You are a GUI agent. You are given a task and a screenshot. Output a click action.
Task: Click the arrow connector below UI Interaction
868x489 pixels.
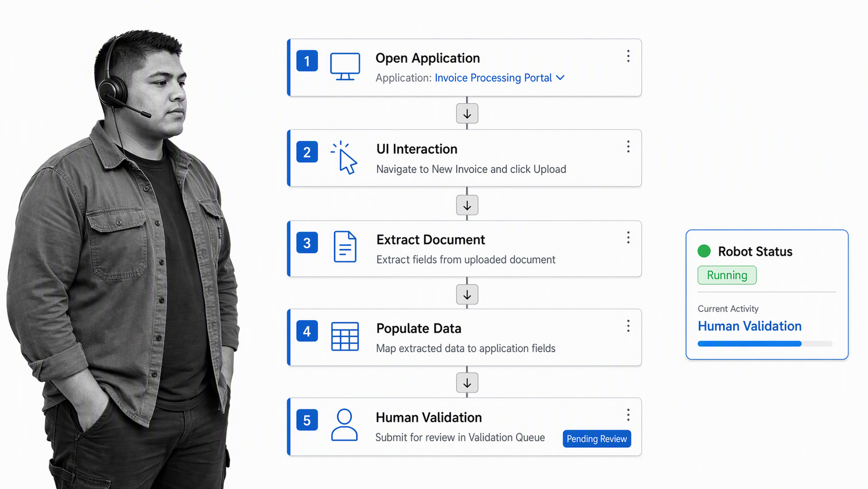coord(467,205)
